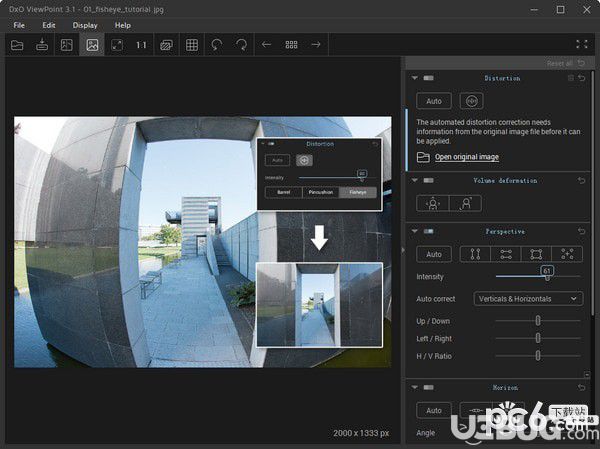Go to previous image arrow
Image resolution: width=600 pixels, height=449 pixels.
point(266,45)
